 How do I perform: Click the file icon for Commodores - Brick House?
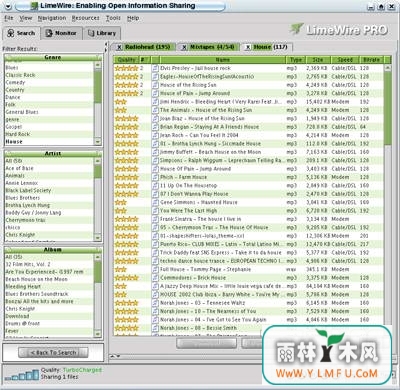click(x=155, y=278)
